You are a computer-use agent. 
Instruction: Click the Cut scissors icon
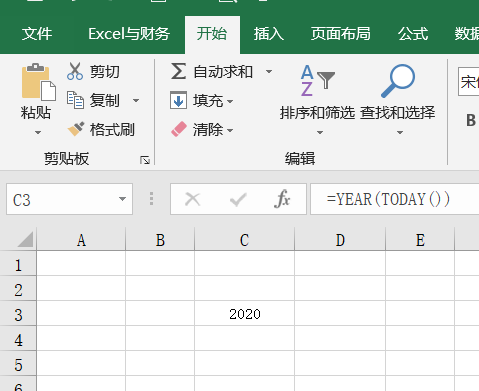pyautogui.click(x=75, y=71)
